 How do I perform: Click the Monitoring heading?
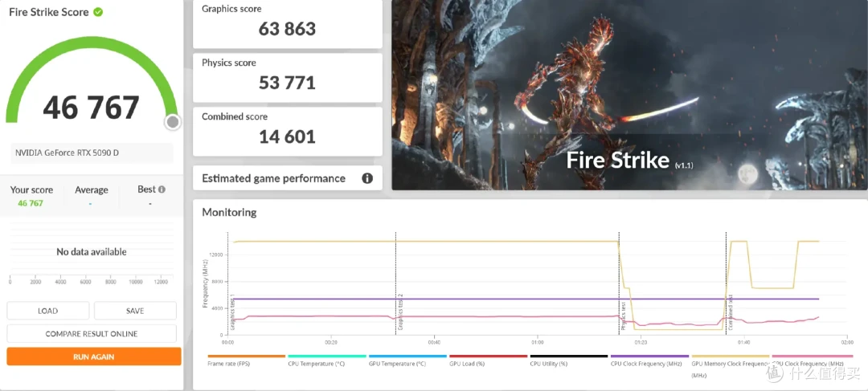(229, 212)
